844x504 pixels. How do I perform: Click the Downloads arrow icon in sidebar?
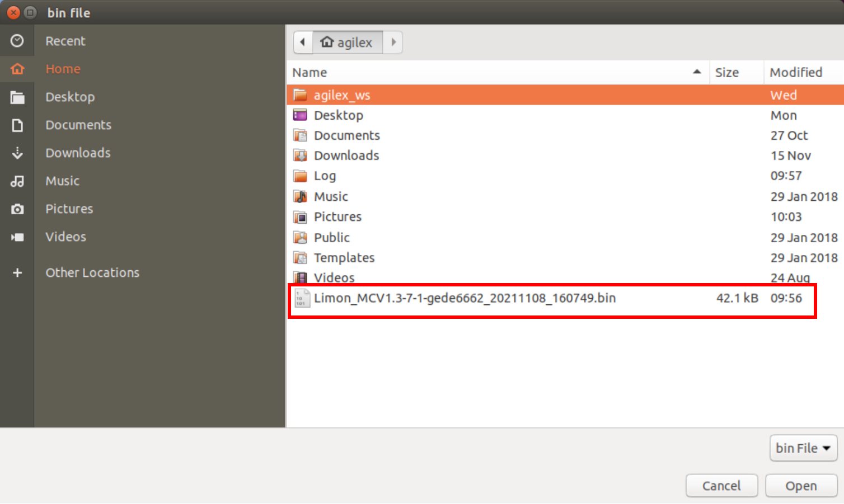[x=17, y=153]
